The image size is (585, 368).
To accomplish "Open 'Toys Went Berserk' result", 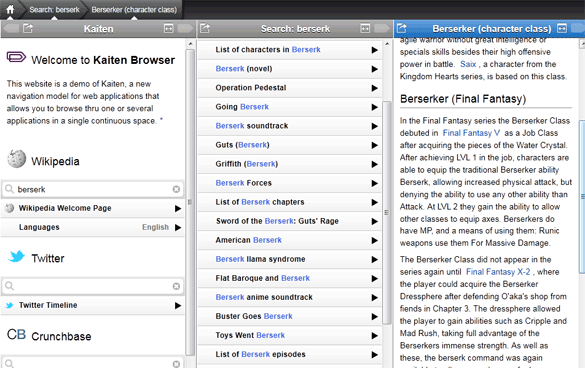I will tap(289, 335).
